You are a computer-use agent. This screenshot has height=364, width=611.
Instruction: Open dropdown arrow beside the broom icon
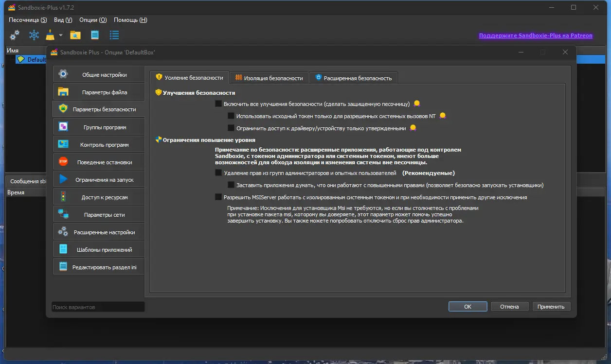[x=61, y=35]
